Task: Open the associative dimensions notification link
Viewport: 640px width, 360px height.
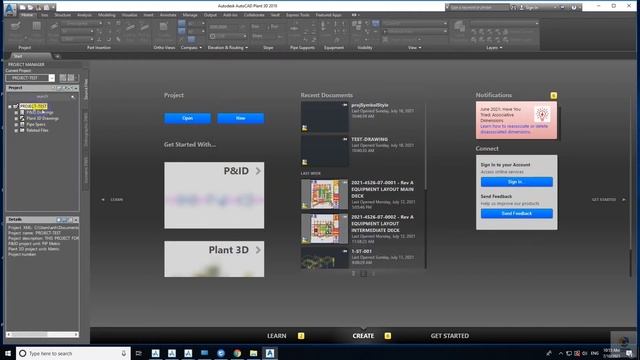Action: tap(514, 129)
